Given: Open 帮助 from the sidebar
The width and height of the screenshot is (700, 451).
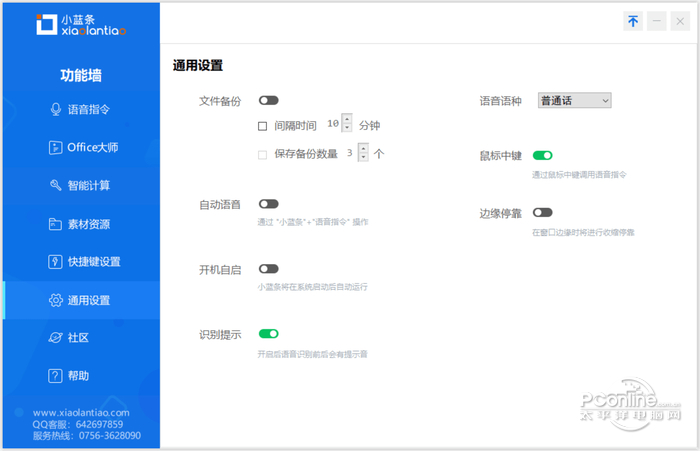Looking at the screenshot, I should click(x=81, y=376).
